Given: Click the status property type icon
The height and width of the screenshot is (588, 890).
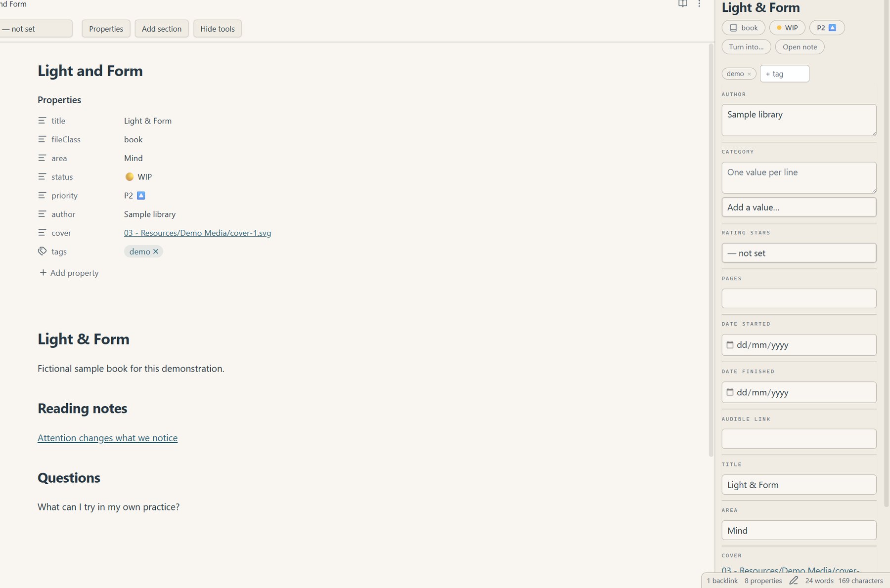Looking at the screenshot, I should tap(43, 177).
